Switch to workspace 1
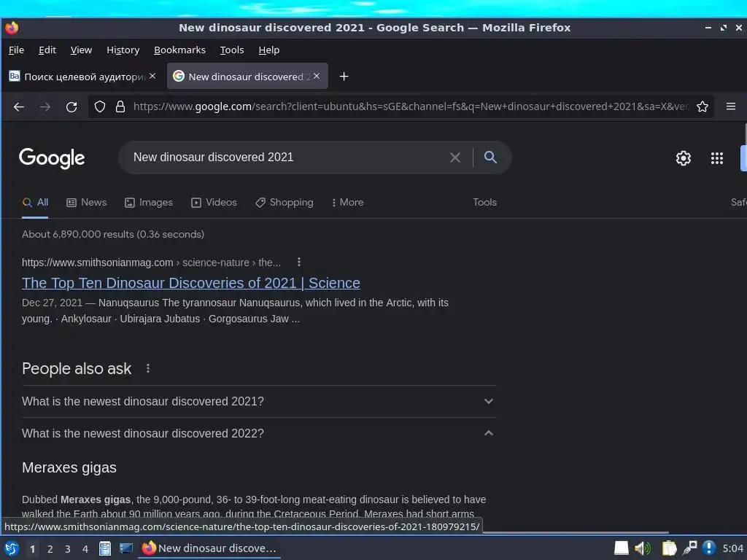 (32, 549)
